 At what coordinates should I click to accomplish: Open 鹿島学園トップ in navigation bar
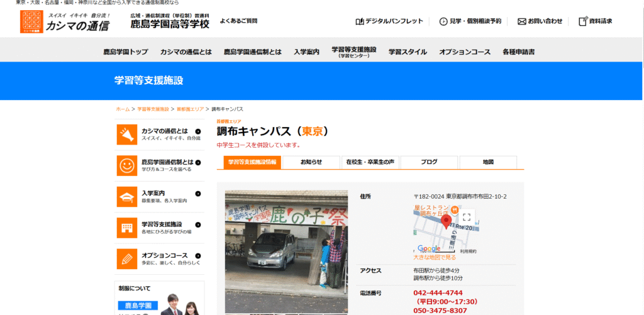coord(126,52)
